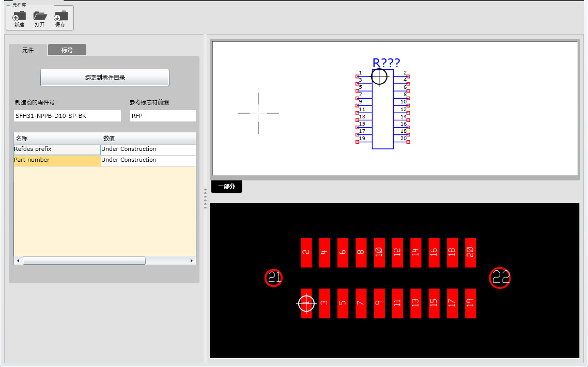Image resolution: width=588 pixels, height=367 pixels.
Task: Click the Refdes prefix value Under Construction
Action: (x=148, y=150)
